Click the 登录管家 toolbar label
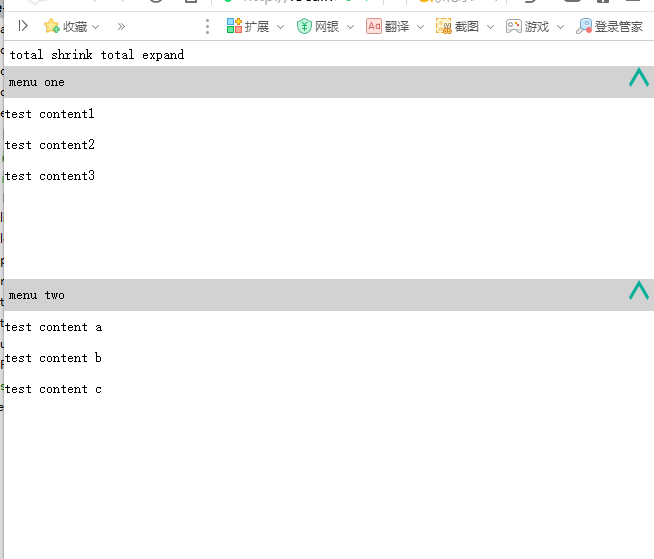The image size is (654, 559). coord(619,27)
